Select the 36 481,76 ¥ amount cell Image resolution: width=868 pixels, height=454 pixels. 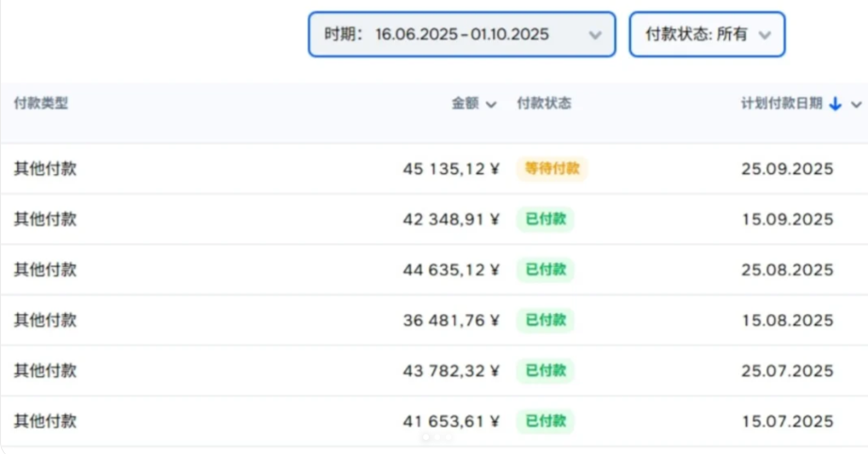[451, 321]
